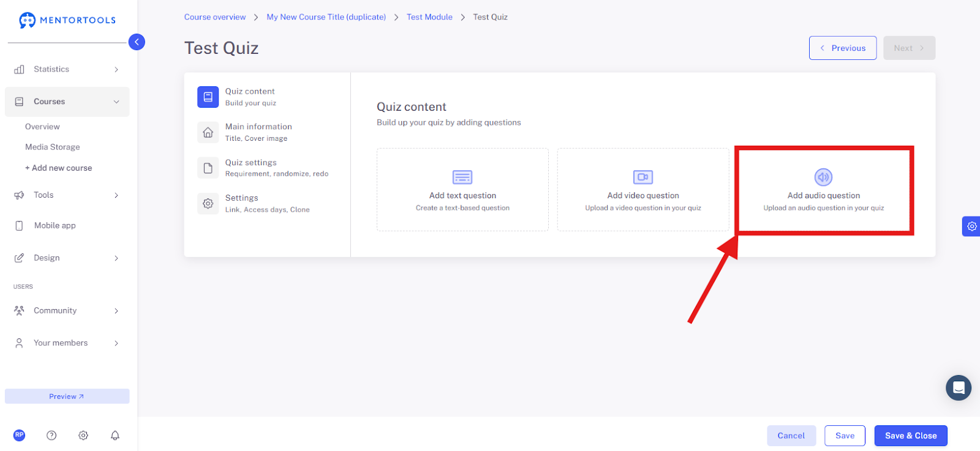The height and width of the screenshot is (451, 980).
Task: Collapse the Courses menu chevron
Action: point(116,102)
